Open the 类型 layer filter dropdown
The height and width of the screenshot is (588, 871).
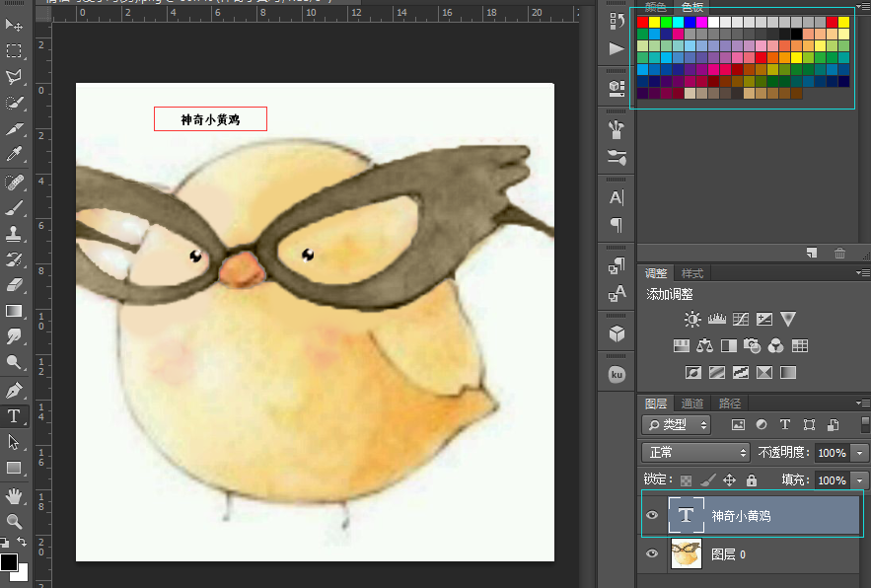click(676, 425)
